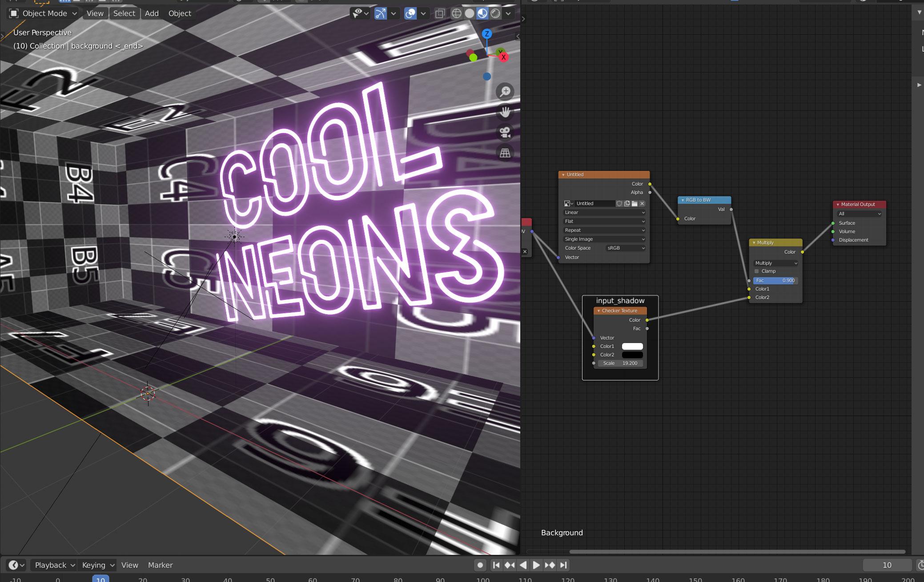The width and height of the screenshot is (924, 582).
Task: Switch to rendered viewport shading
Action: [495, 13]
